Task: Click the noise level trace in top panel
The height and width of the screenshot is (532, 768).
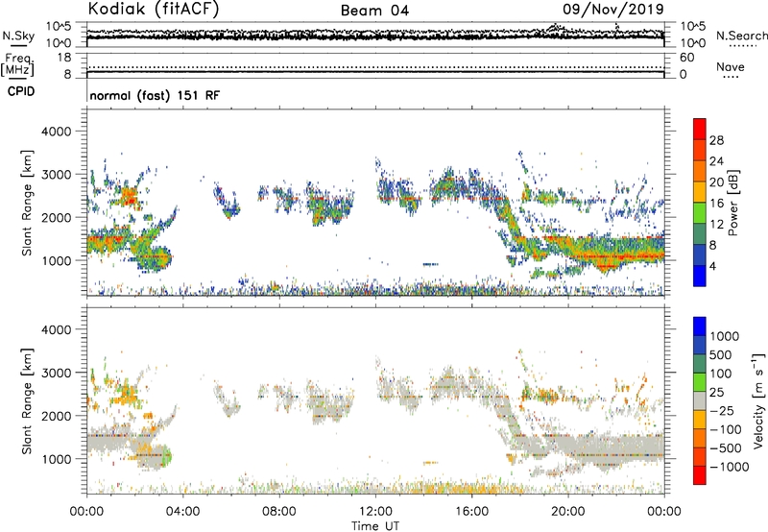Action: pyautogui.click(x=375, y=36)
